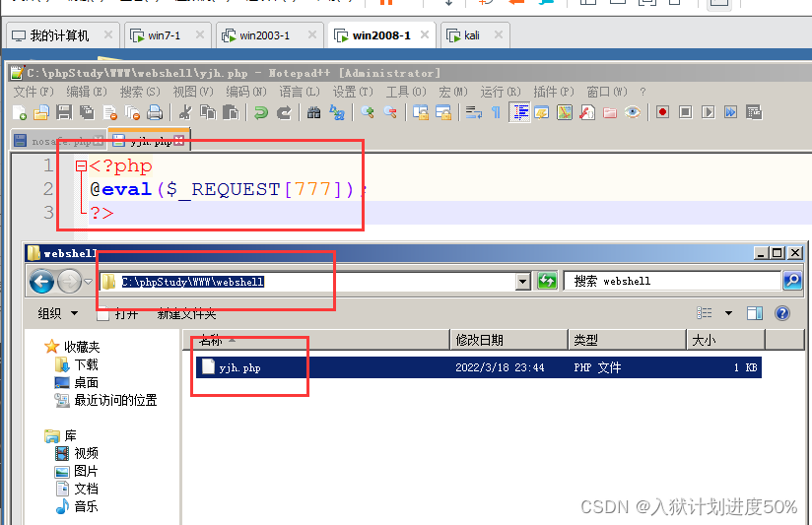Expand the address bar history dropdown
The image size is (812, 525).
tap(523, 282)
